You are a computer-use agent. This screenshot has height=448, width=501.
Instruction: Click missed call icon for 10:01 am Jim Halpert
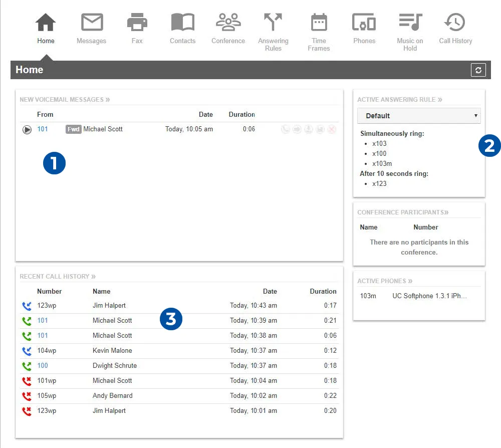(x=27, y=411)
